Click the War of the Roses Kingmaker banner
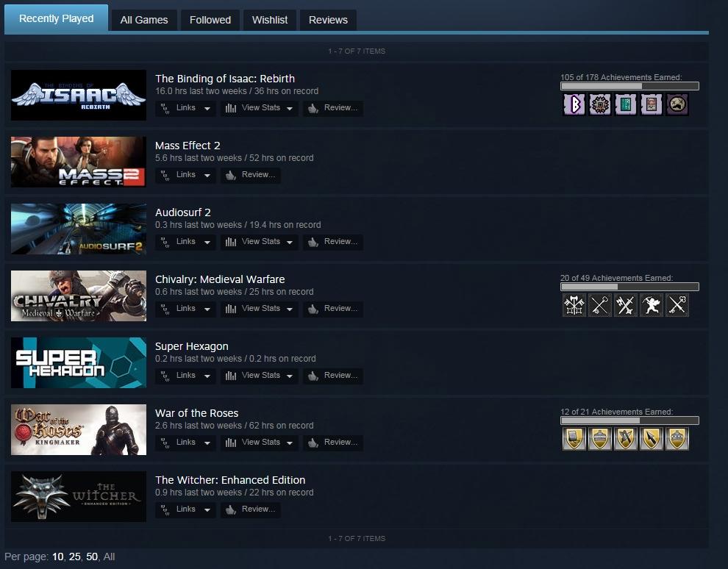This screenshot has width=728, height=569. coord(79,429)
